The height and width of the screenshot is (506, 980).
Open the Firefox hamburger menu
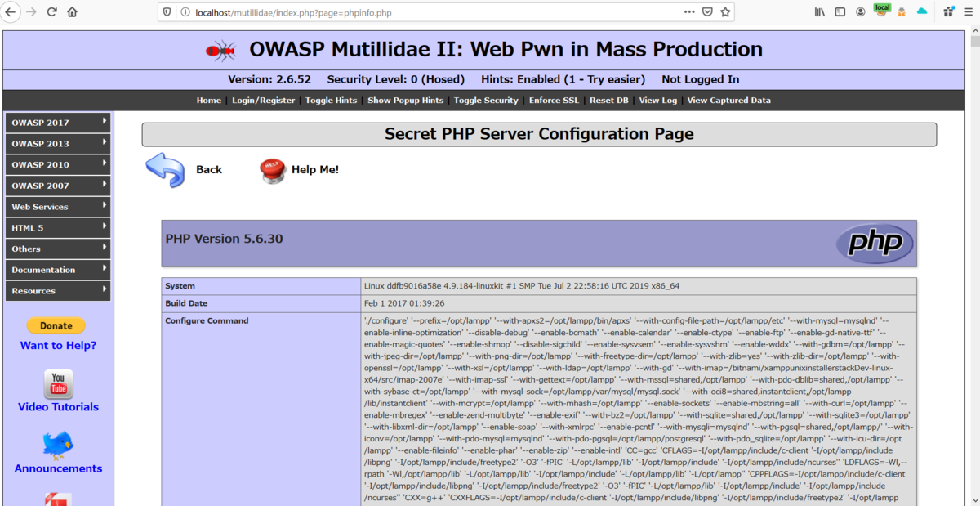point(969,12)
